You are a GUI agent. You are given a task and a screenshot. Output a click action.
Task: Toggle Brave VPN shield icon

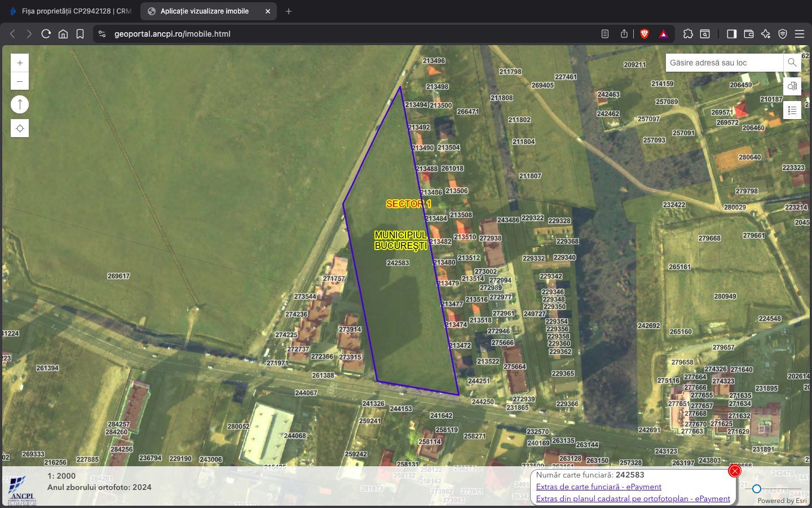click(783, 34)
